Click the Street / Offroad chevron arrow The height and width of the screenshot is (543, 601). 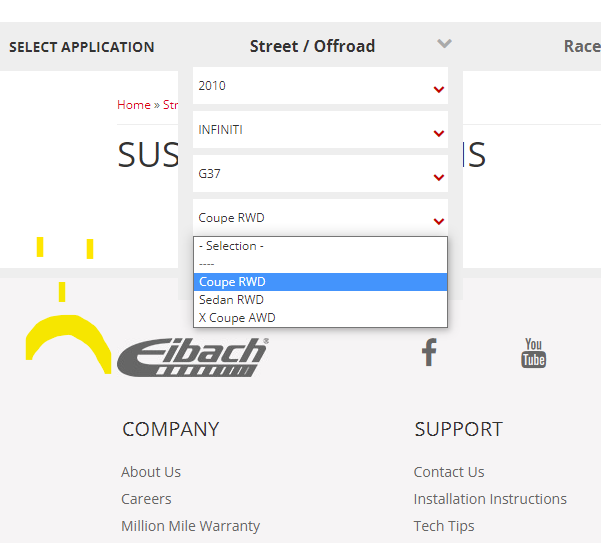(x=445, y=44)
